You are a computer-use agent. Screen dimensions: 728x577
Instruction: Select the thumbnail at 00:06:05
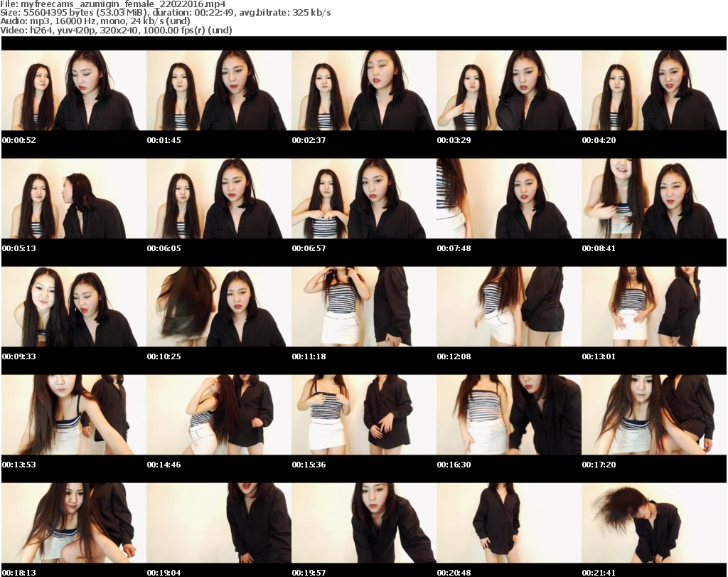point(219,198)
